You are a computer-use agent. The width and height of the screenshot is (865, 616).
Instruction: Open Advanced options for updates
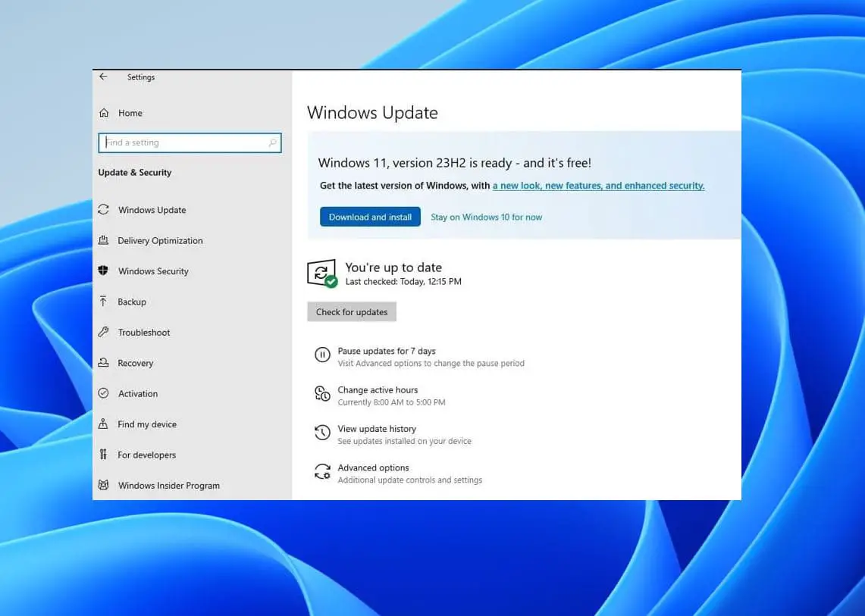click(x=373, y=467)
